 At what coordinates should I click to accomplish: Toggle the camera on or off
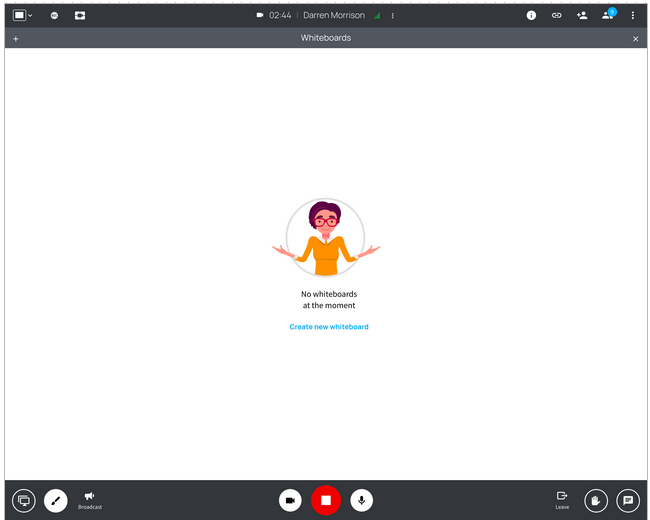click(x=290, y=501)
